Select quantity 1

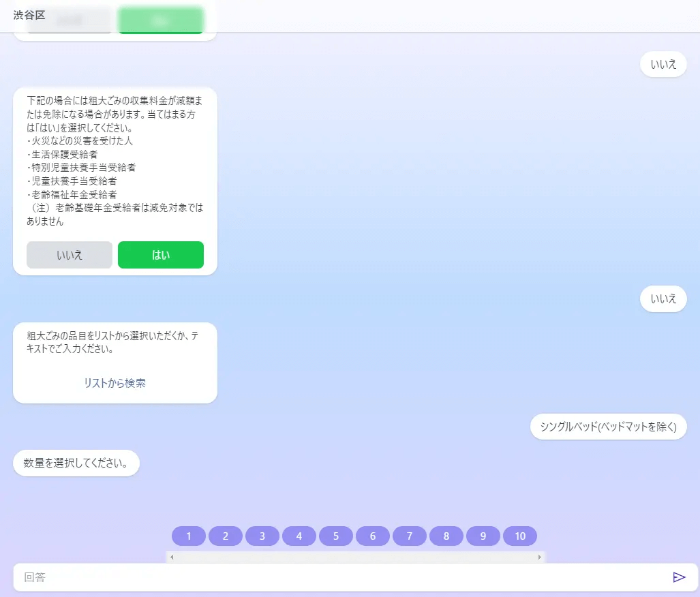tap(189, 536)
